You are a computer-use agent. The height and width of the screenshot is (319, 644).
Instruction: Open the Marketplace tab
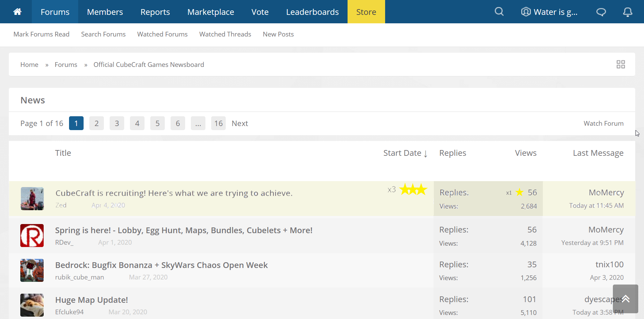[x=210, y=12]
